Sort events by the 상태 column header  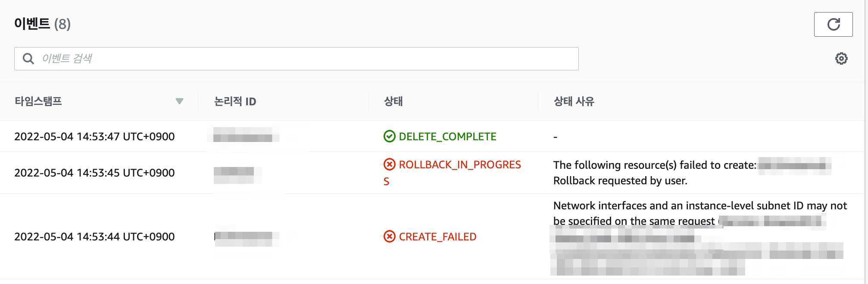(393, 101)
